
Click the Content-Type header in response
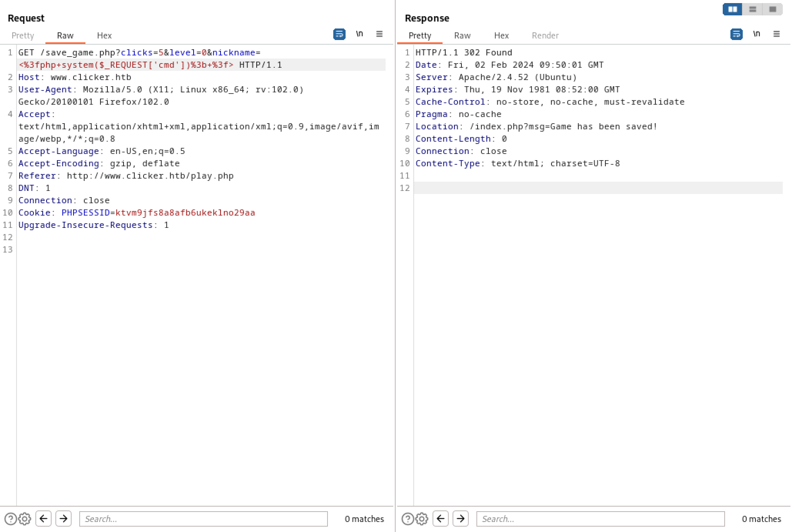pos(518,163)
